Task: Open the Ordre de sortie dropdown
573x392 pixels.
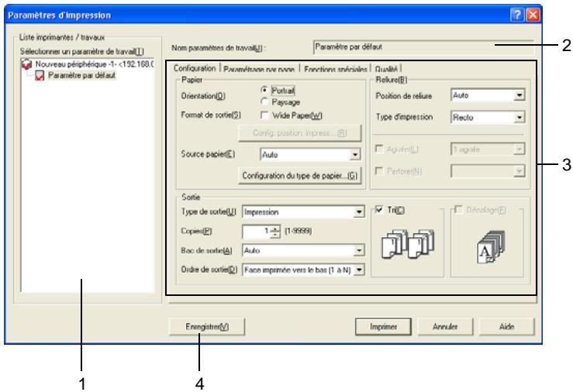Action: click(x=359, y=270)
